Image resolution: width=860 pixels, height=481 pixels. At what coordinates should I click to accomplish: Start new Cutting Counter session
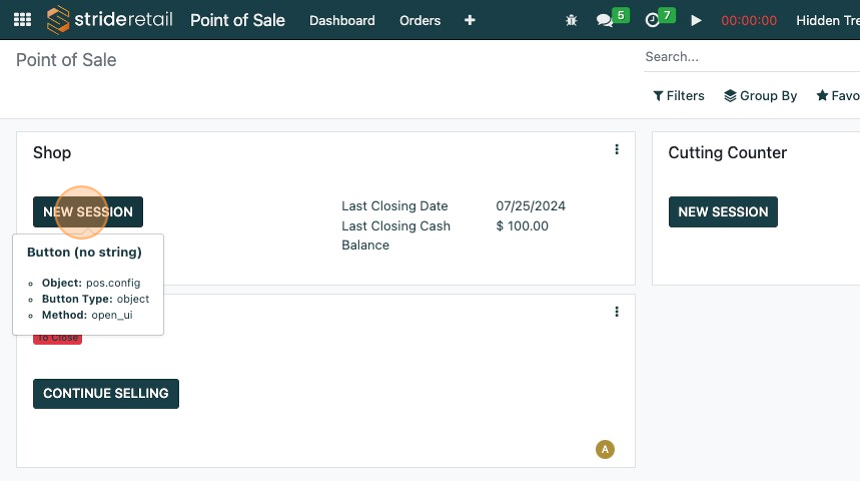coord(723,212)
